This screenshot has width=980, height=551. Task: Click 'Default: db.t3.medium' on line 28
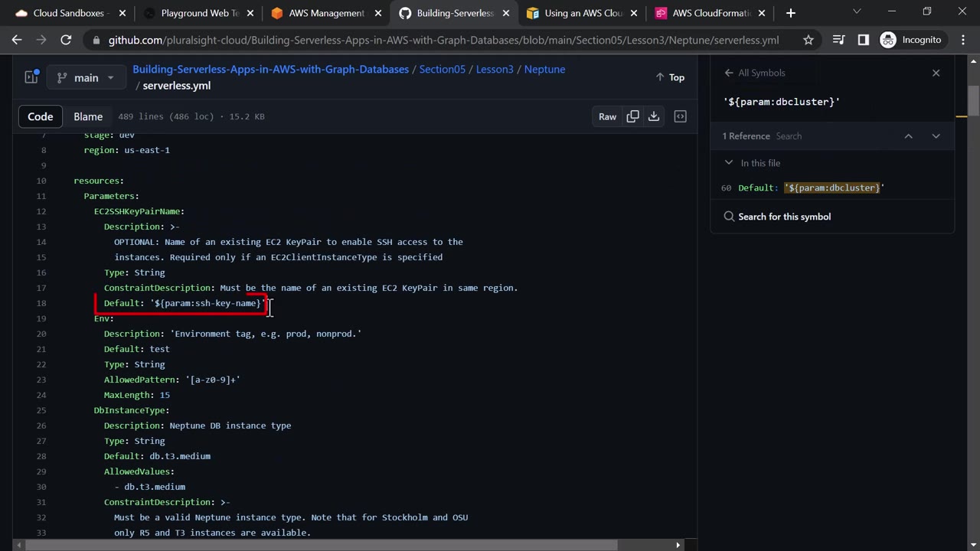[x=157, y=456]
